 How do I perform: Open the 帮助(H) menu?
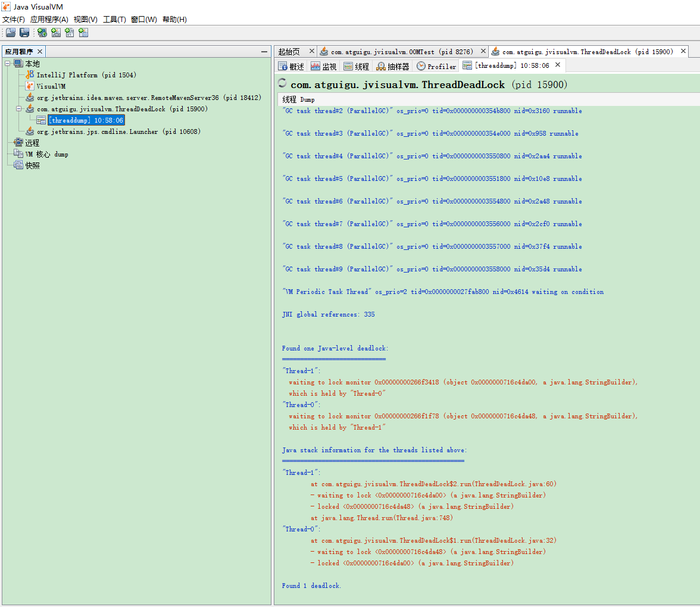click(174, 19)
